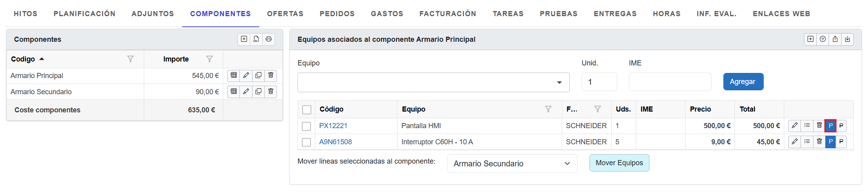Image resolution: width=868 pixels, height=192 pixels.
Task: Open the PX12221 equipment code link
Action: [x=333, y=126]
